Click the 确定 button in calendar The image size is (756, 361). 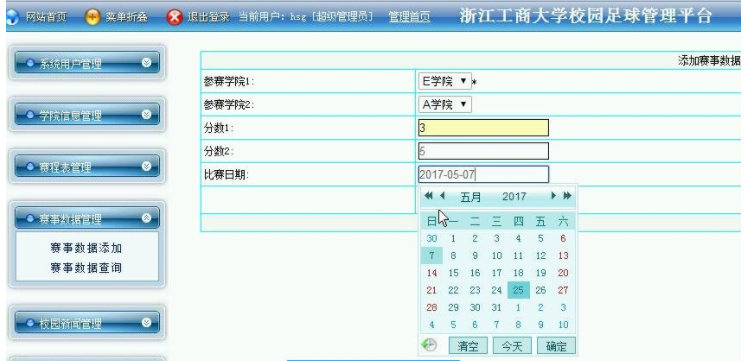556,346
